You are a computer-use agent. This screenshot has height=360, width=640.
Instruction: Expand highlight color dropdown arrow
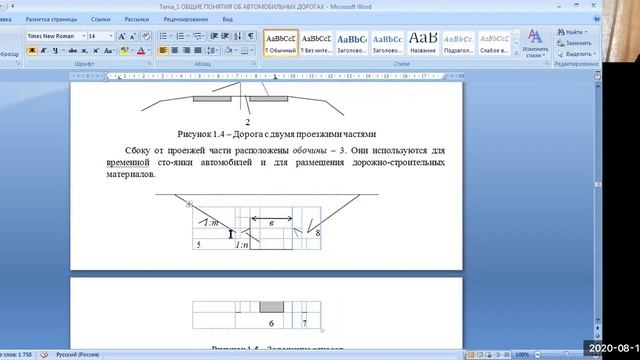132,51
